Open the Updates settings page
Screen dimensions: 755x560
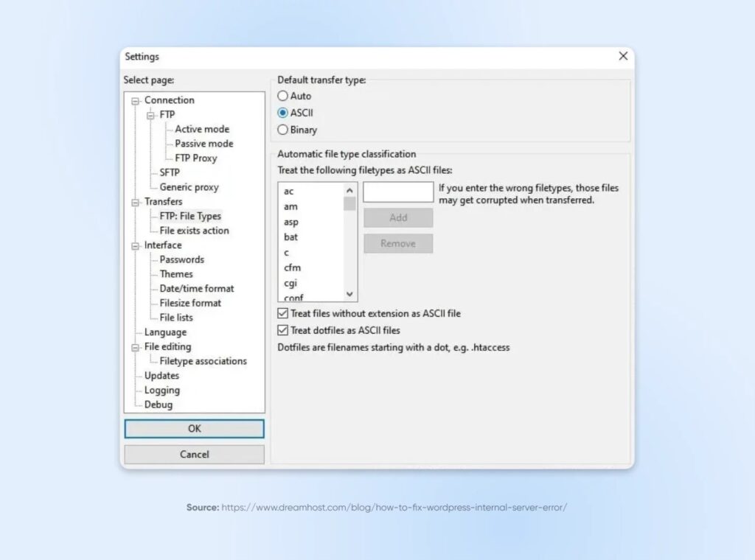[161, 375]
